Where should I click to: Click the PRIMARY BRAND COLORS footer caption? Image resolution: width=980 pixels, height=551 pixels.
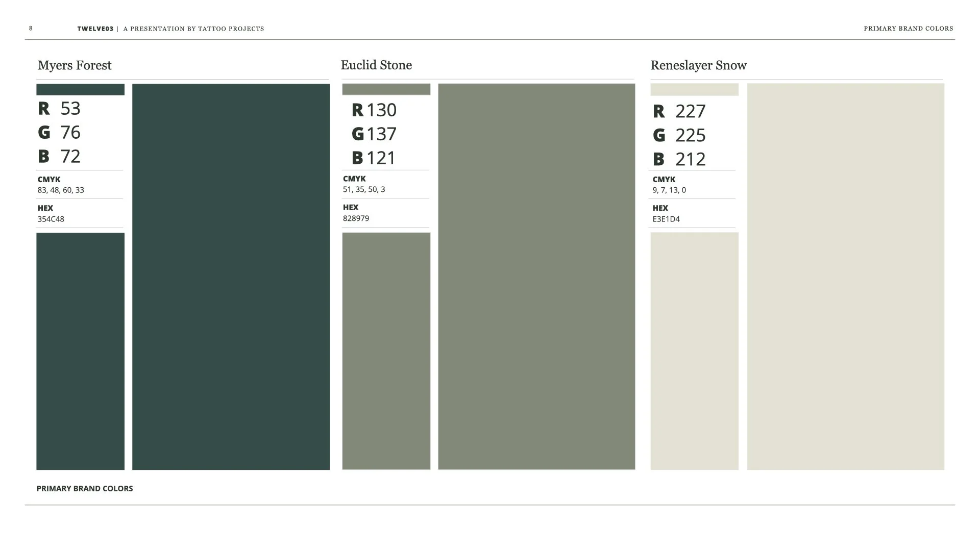[85, 489]
